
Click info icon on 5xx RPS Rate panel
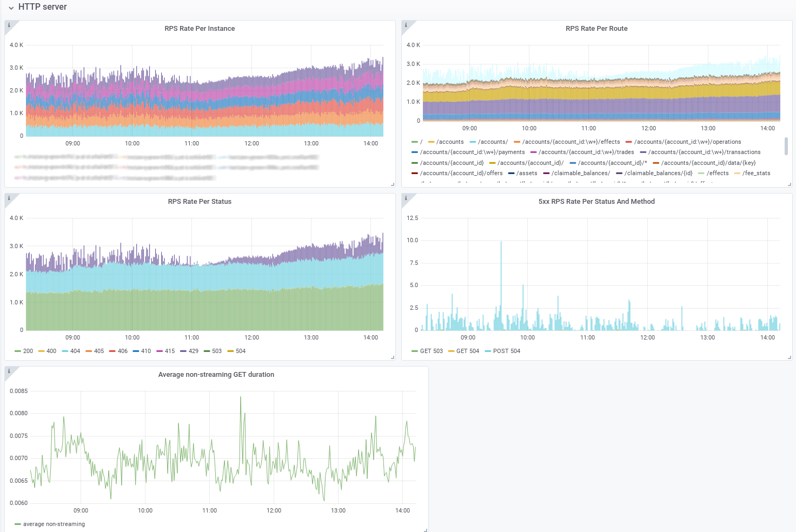(406, 198)
